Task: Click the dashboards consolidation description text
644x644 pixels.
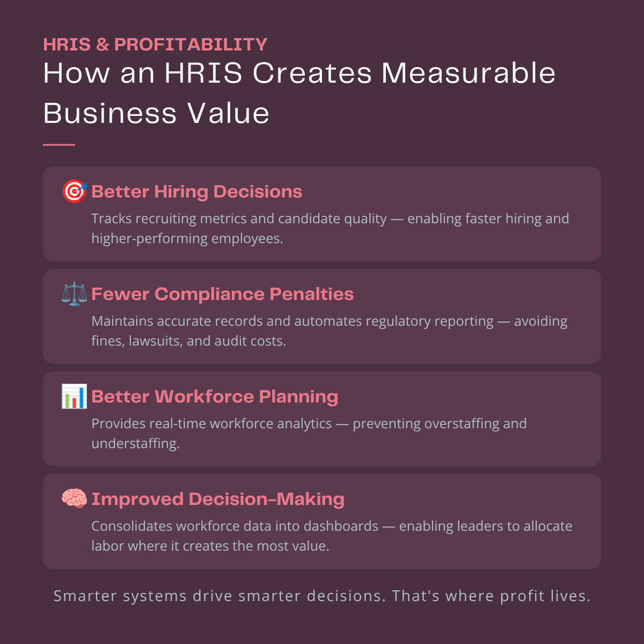Action: [x=332, y=536]
